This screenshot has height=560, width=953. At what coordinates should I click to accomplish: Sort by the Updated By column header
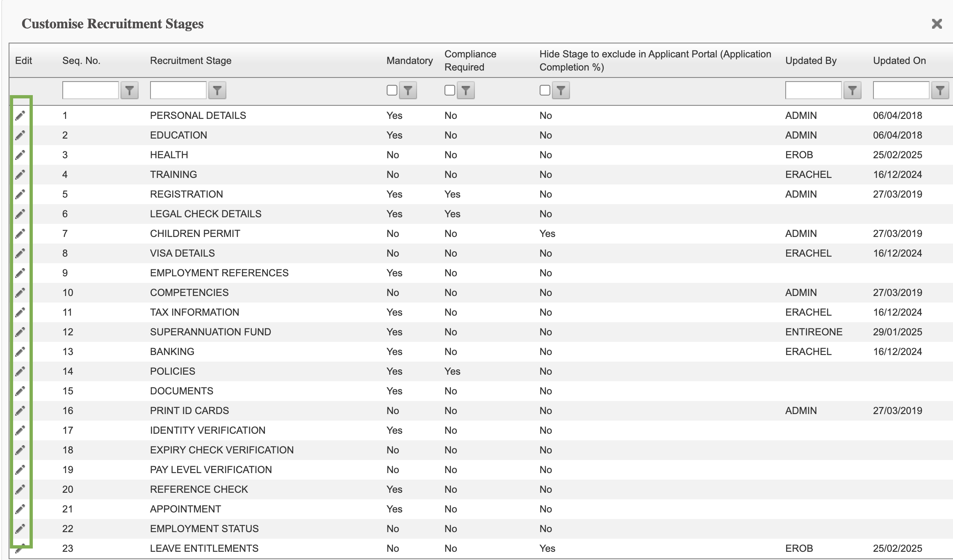811,61
